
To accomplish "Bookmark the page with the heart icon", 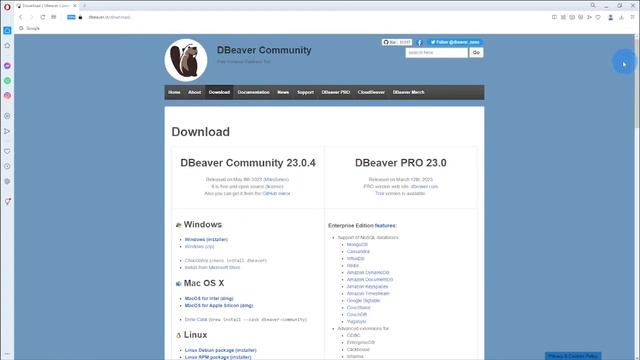I will (598, 17).
